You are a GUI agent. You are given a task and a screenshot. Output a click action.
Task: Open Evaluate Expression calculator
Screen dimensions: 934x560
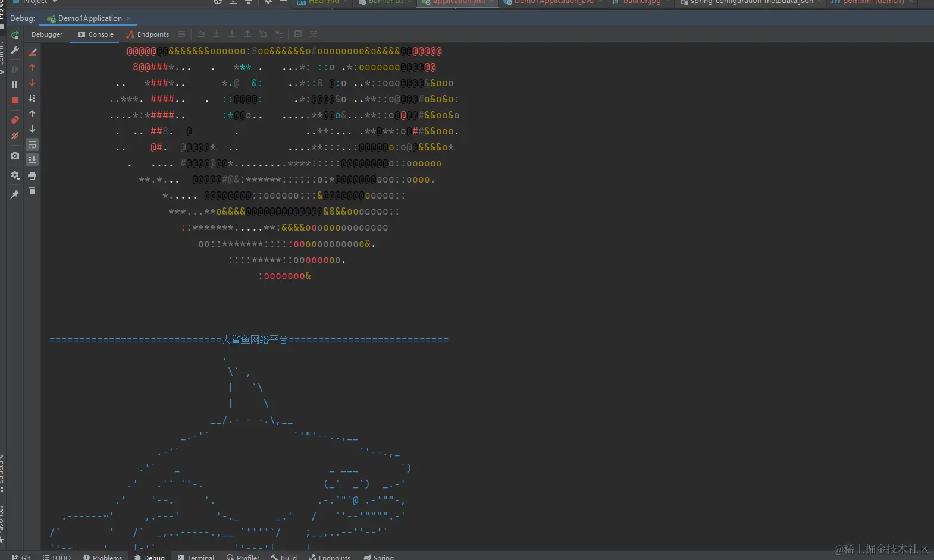pos(298,34)
